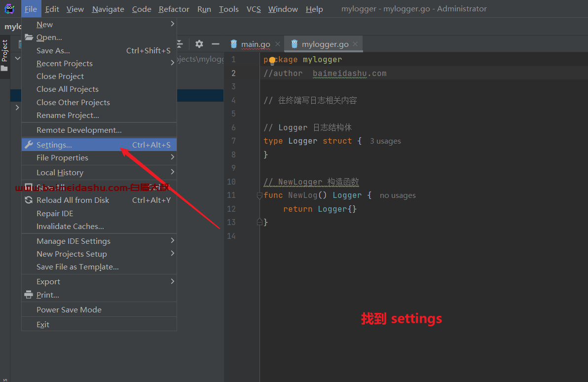Click the wrench icon next to Settings

(29, 145)
